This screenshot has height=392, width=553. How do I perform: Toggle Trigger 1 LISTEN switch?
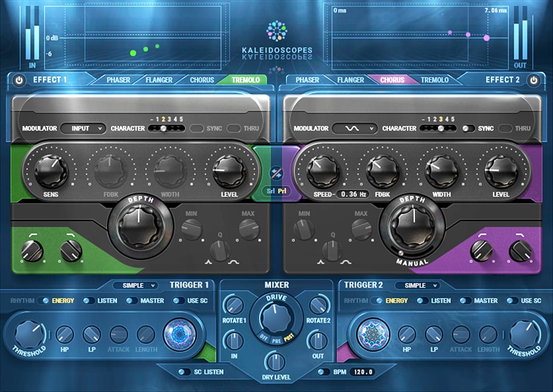coord(89,301)
